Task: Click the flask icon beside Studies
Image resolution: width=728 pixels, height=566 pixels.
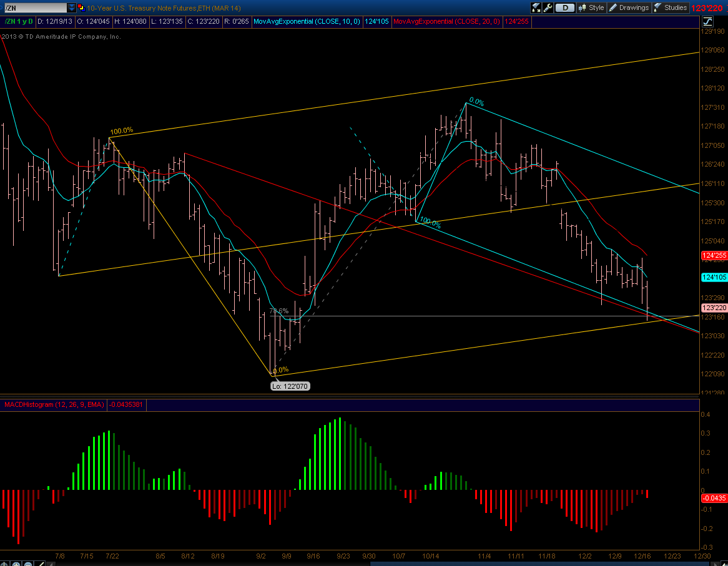Action: [657, 7]
